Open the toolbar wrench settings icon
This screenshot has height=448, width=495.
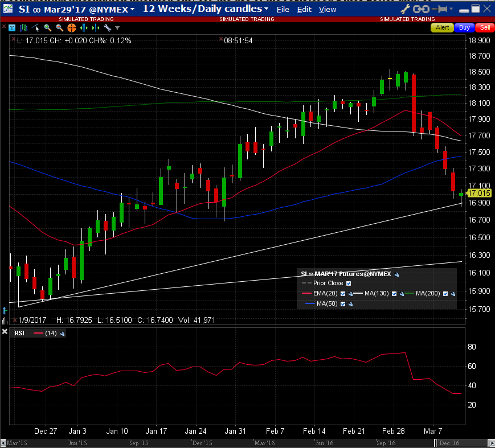click(x=107, y=28)
